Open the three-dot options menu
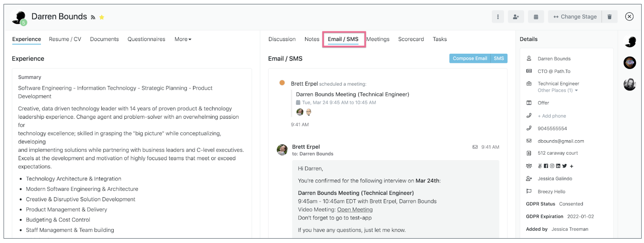Screen dimensions: 644x243 [x=497, y=17]
